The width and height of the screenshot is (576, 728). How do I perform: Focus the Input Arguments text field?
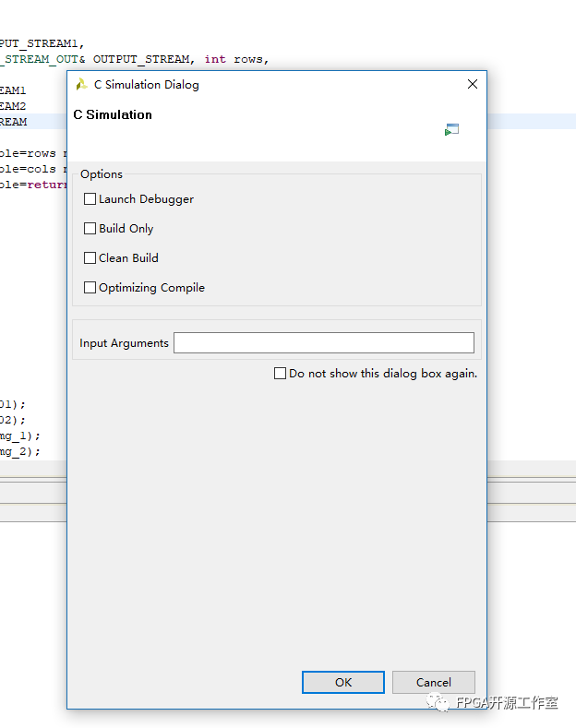click(323, 343)
